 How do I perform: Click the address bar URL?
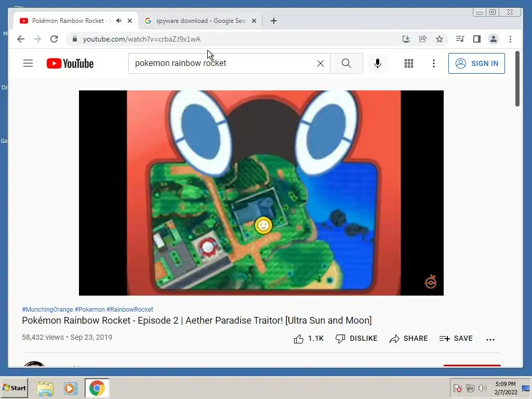(x=141, y=39)
